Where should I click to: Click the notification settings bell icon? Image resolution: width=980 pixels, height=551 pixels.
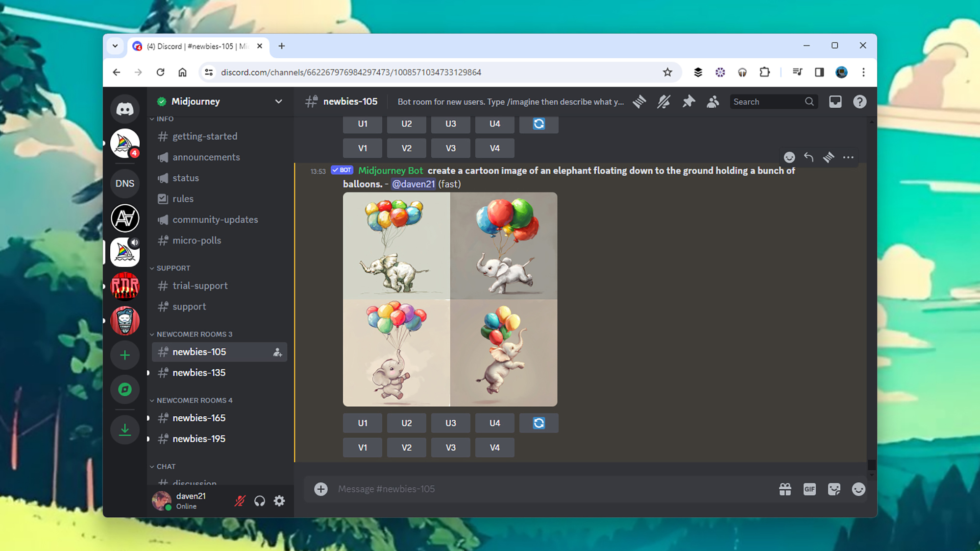663,101
